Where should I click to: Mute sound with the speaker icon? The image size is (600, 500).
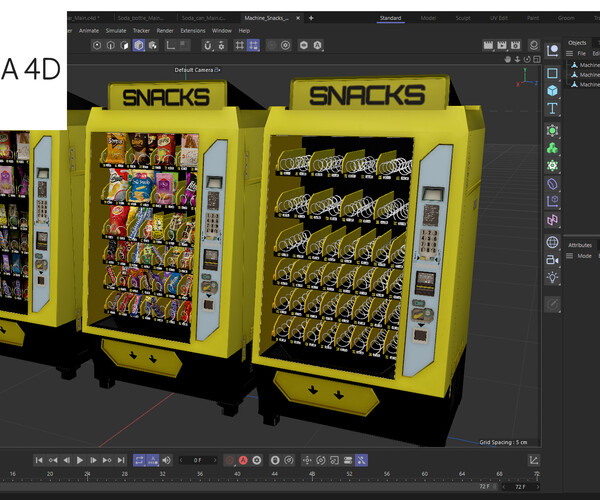(x=167, y=460)
